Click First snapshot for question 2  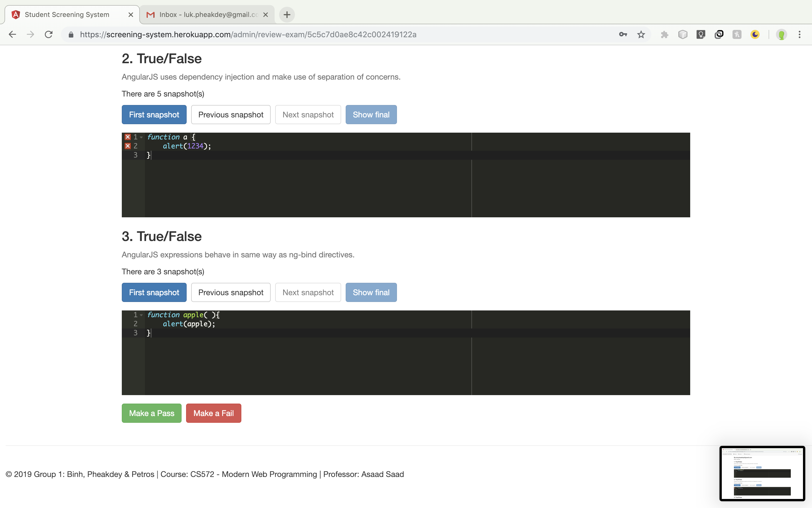[154, 115]
